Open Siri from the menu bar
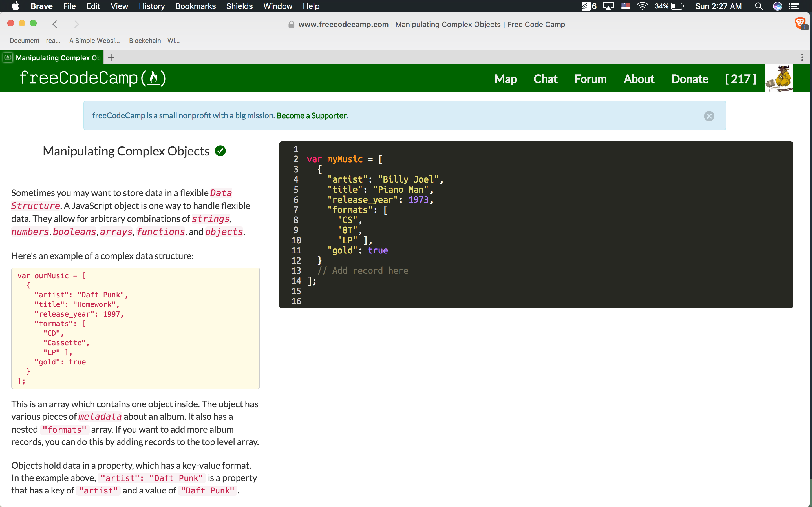This screenshot has width=812, height=507. pyautogui.click(x=778, y=6)
